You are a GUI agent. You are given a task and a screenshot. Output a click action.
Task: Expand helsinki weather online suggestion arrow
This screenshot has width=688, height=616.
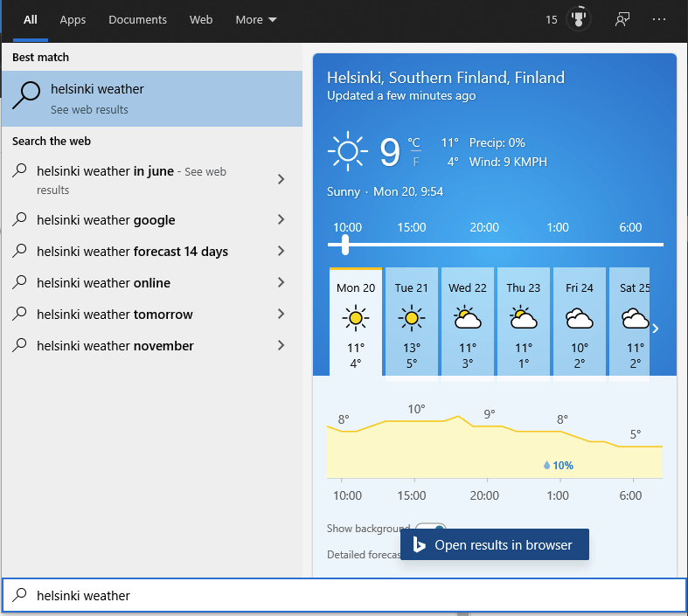click(x=281, y=283)
